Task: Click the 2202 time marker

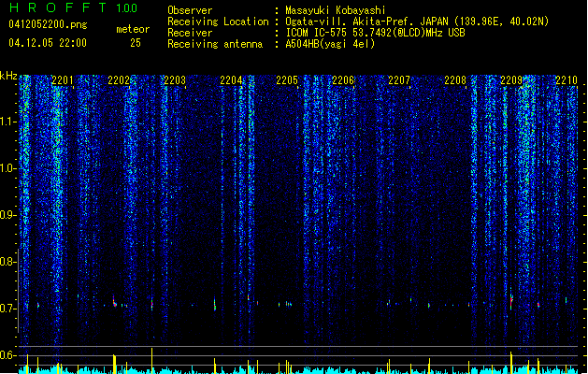Action: pos(119,80)
